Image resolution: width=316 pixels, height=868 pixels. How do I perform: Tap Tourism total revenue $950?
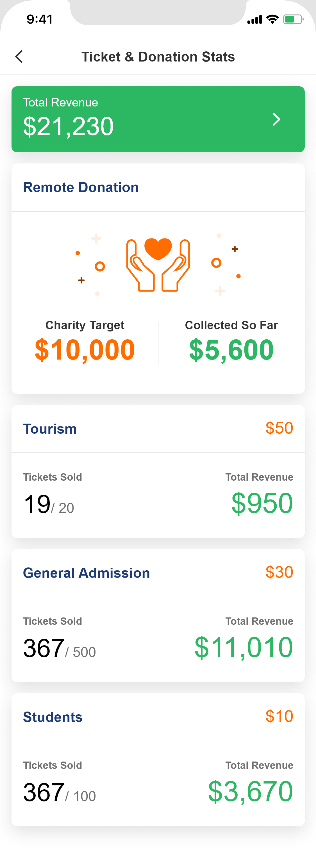point(262,503)
